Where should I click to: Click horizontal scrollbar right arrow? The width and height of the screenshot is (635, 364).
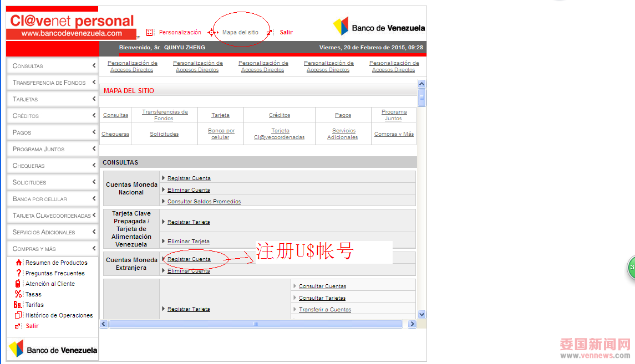(412, 324)
